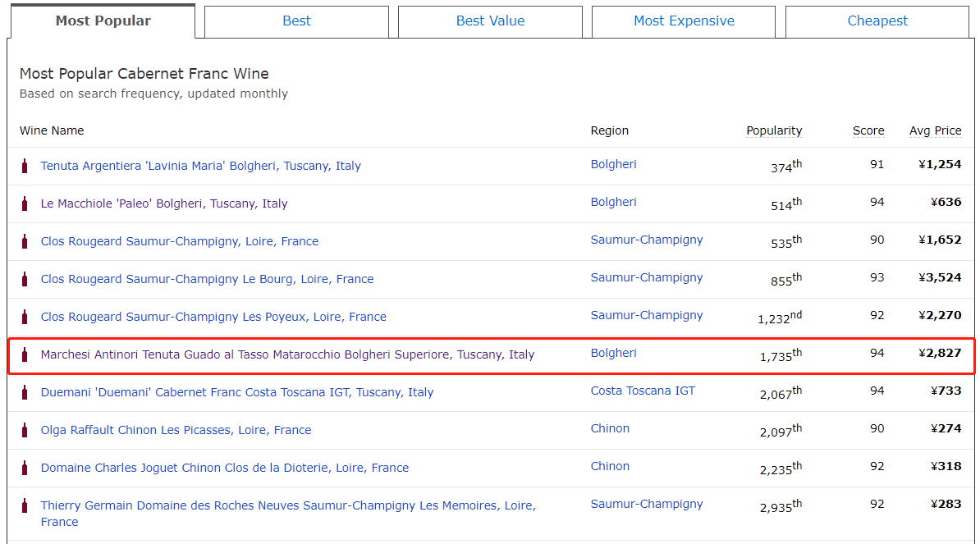This screenshot has height=544, width=980.
Task: Select the Most Expensive tab
Action: [684, 21]
